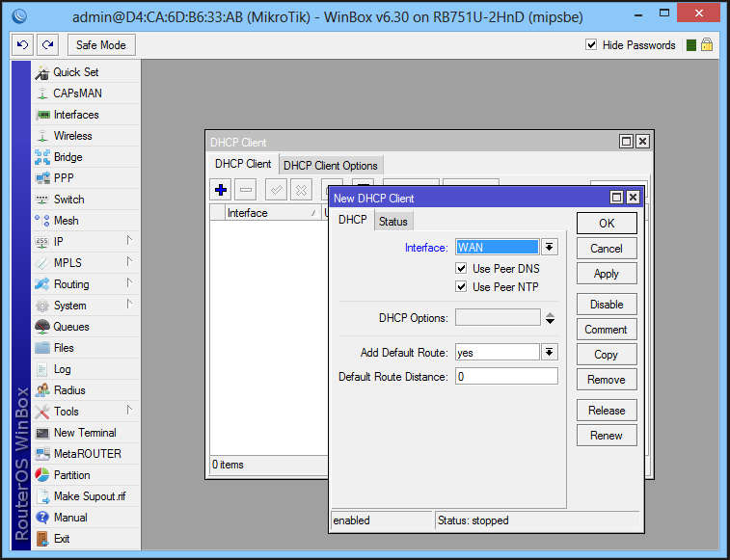Viewport: 730px width, 560px height.
Task: Click the blue plus add button in DHCP Client
Action: click(221, 190)
